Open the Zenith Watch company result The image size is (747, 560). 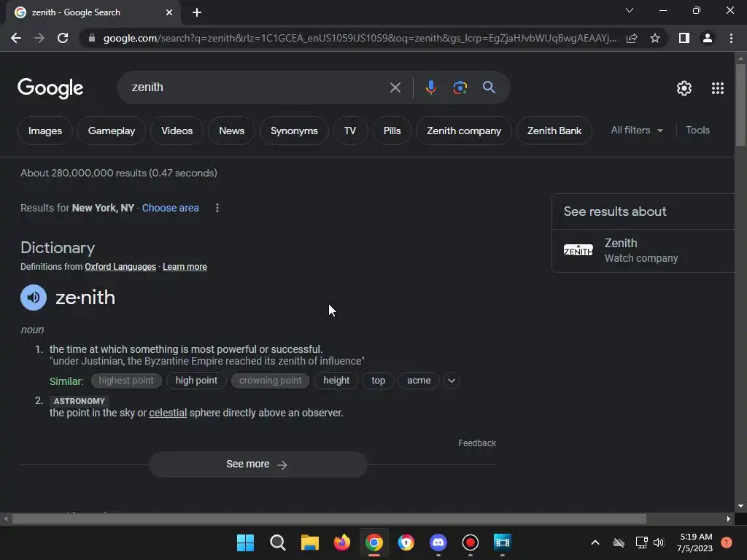pyautogui.click(x=643, y=251)
